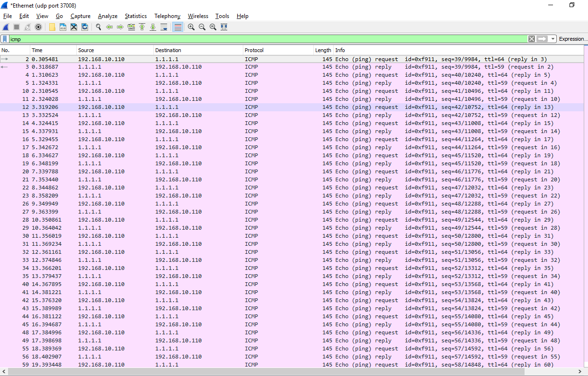Open capture options gear icon

point(38,27)
